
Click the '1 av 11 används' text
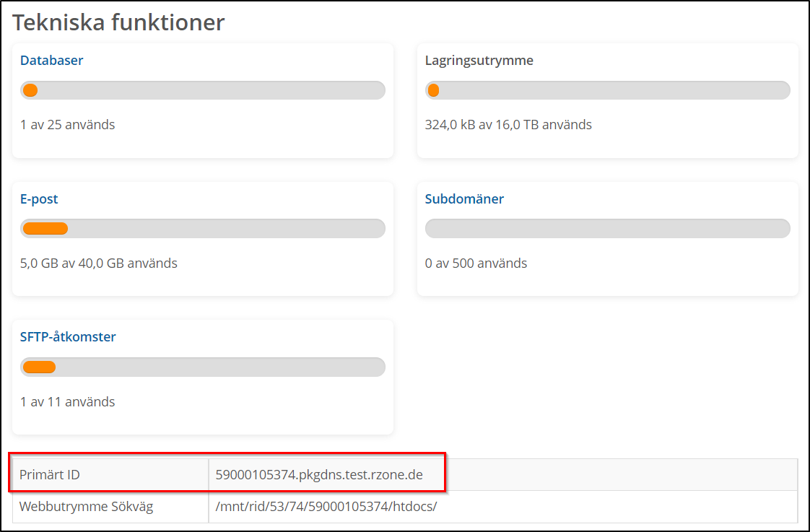coord(67,402)
